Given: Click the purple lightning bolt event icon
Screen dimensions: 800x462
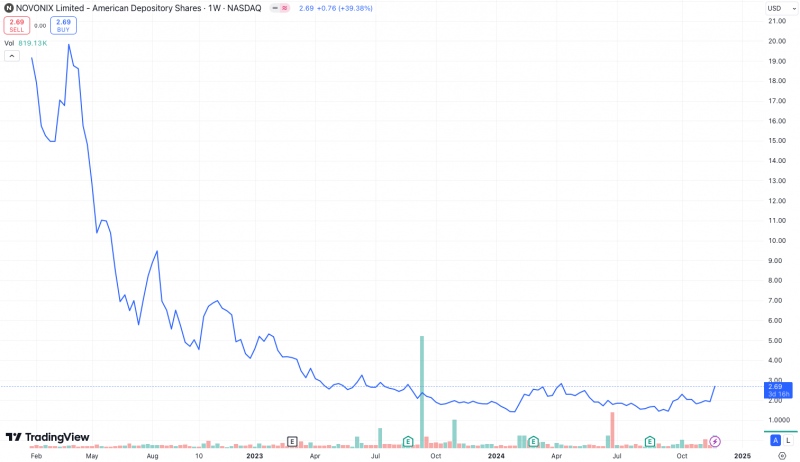Looking at the screenshot, I should (715, 442).
